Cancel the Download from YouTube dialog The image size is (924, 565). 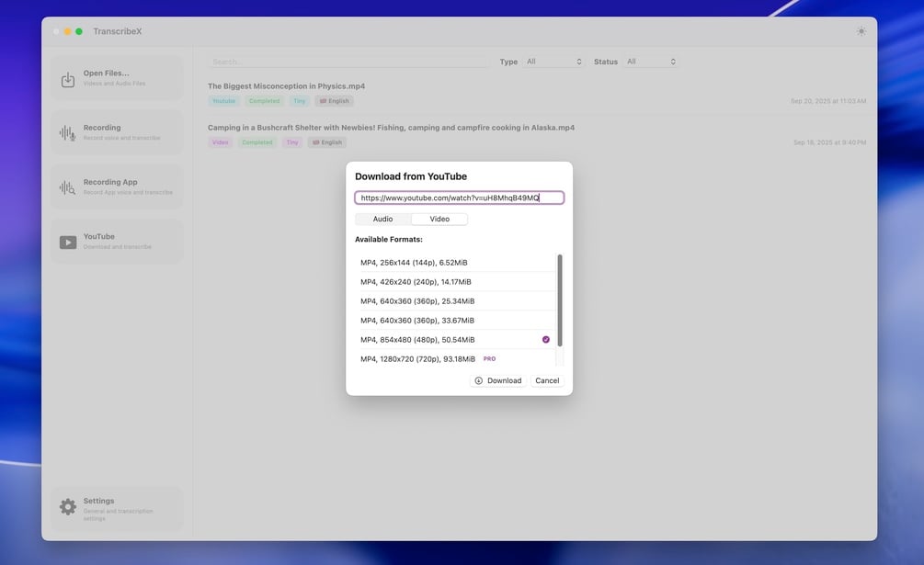tap(547, 380)
